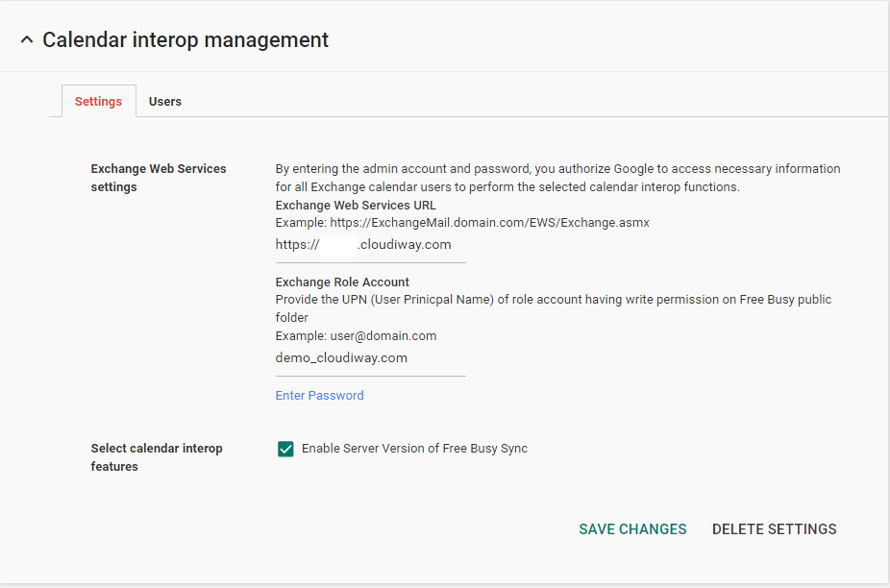The height and width of the screenshot is (588, 890).
Task: Click the Calendar interop management heading
Action: coord(185,40)
